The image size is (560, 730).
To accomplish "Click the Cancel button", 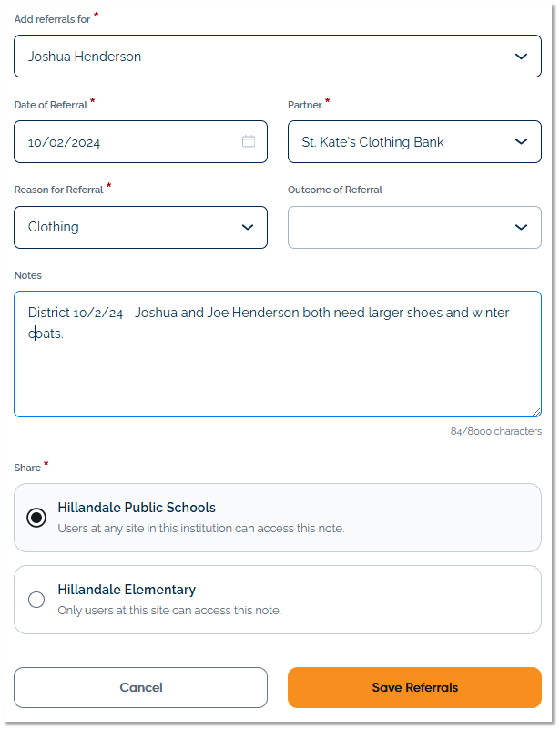I will click(140, 687).
